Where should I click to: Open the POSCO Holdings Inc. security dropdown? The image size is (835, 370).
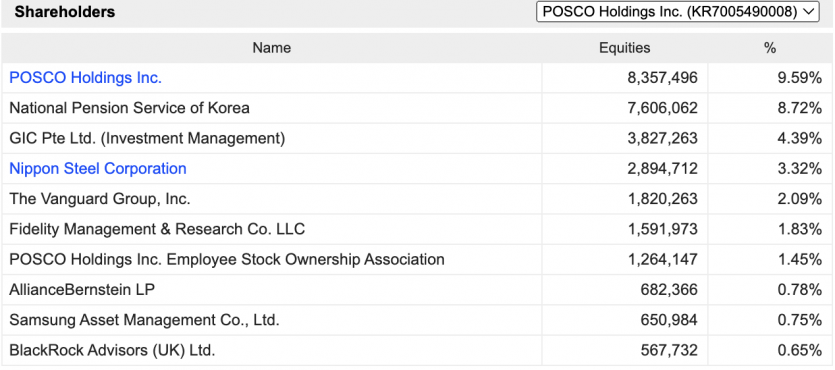tap(677, 12)
